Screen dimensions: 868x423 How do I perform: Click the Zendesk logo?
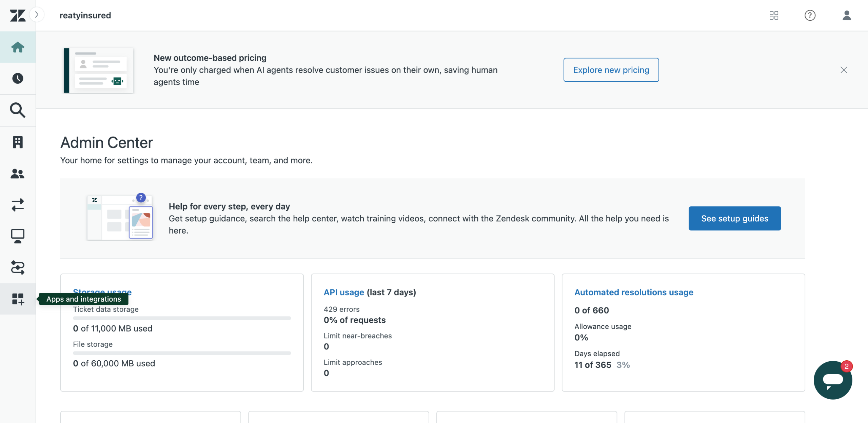coord(18,16)
